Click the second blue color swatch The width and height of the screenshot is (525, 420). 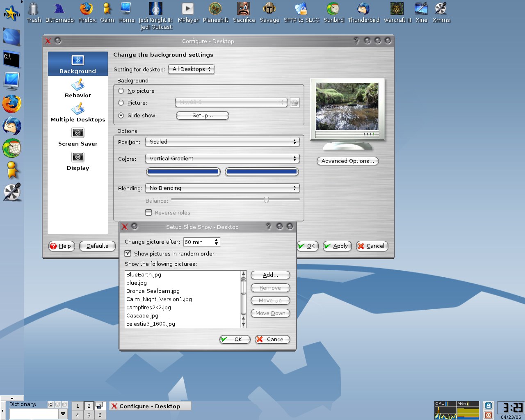pyautogui.click(x=262, y=172)
